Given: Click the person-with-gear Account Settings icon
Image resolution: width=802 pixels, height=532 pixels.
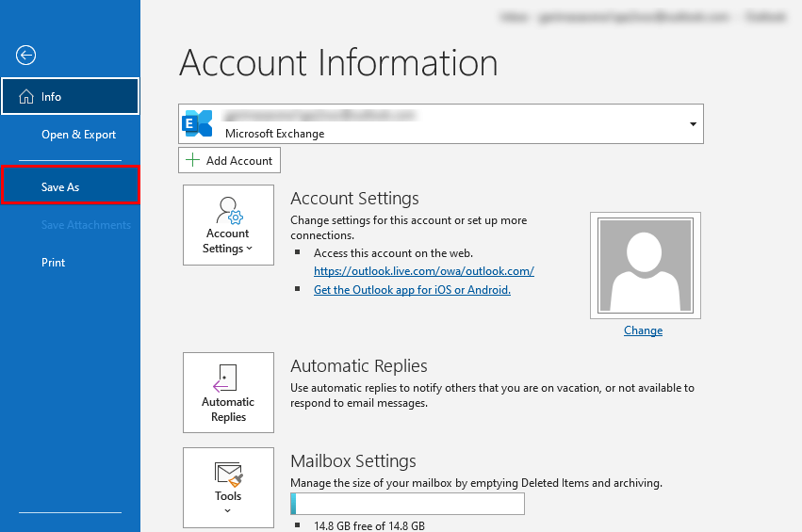Looking at the screenshot, I should tap(229, 211).
